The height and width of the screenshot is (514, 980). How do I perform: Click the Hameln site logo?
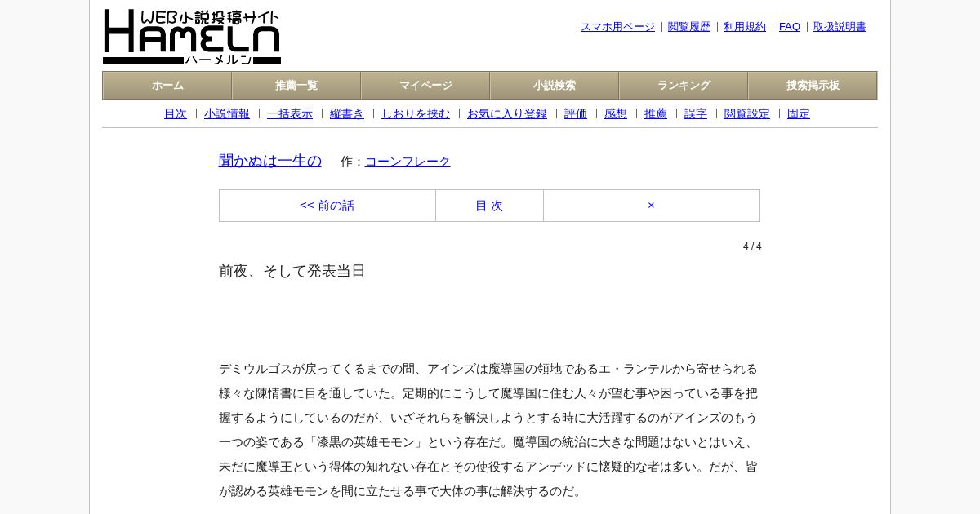pyautogui.click(x=192, y=37)
